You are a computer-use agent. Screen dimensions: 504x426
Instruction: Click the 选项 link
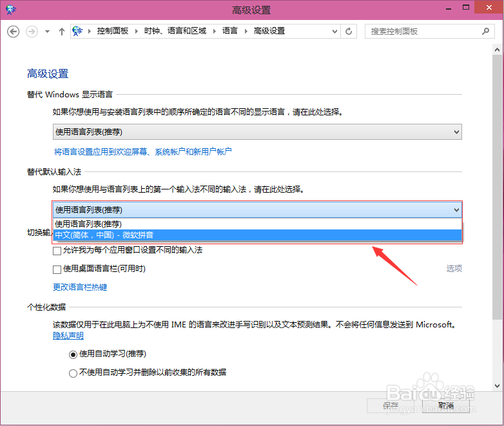[x=454, y=269]
